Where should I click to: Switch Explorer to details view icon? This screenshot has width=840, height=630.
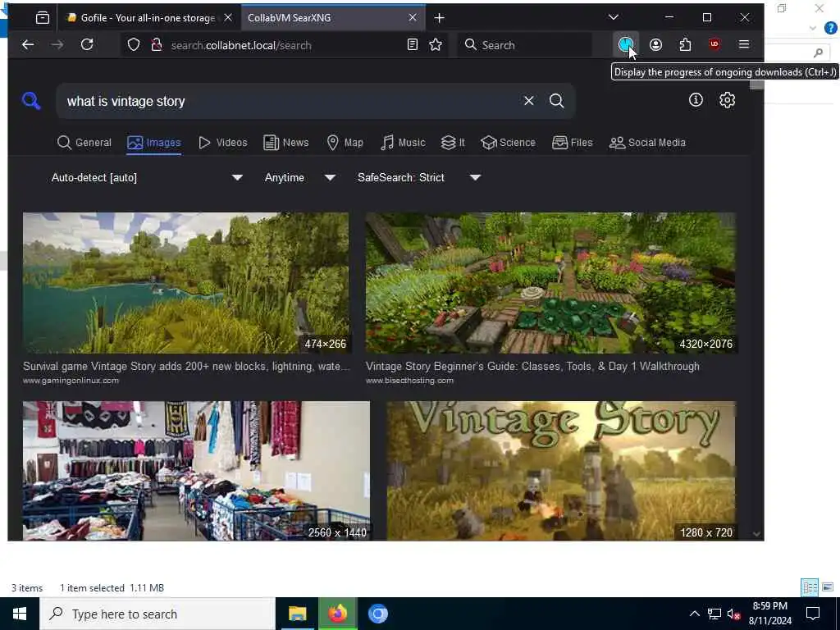click(x=810, y=587)
